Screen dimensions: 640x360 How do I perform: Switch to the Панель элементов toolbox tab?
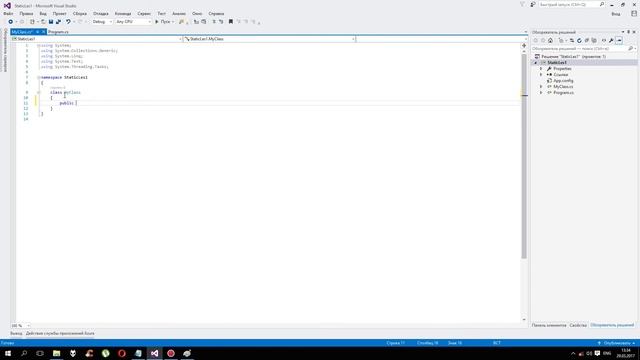coord(549,325)
